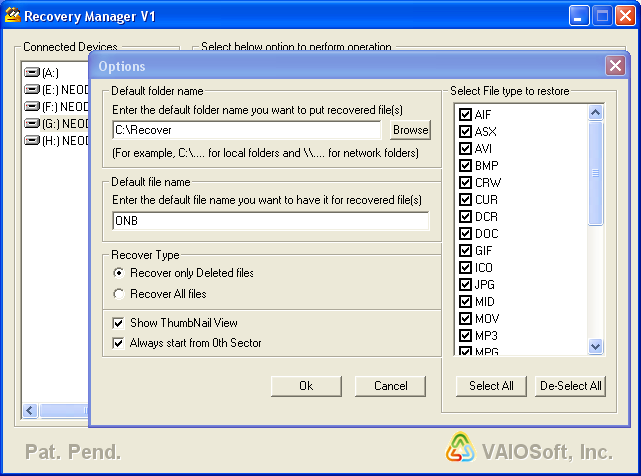Toggle the CRW file type checkbox
The image size is (641, 476).
click(x=465, y=182)
